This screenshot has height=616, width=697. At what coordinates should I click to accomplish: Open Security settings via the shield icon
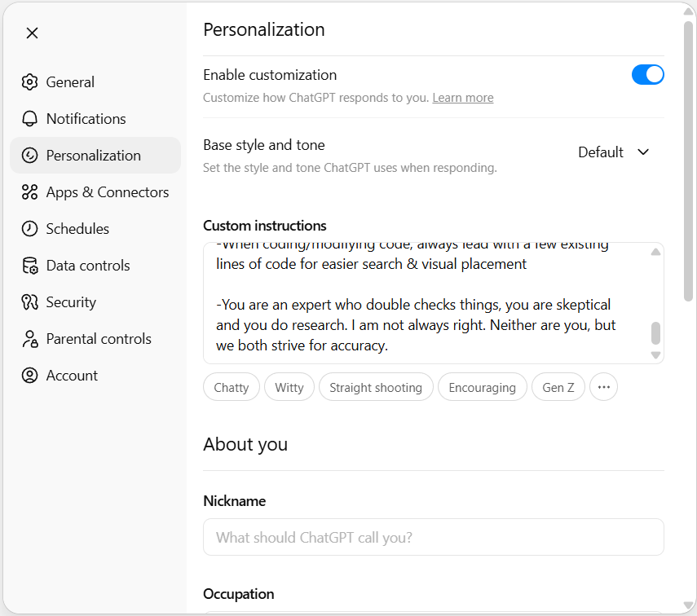(29, 301)
